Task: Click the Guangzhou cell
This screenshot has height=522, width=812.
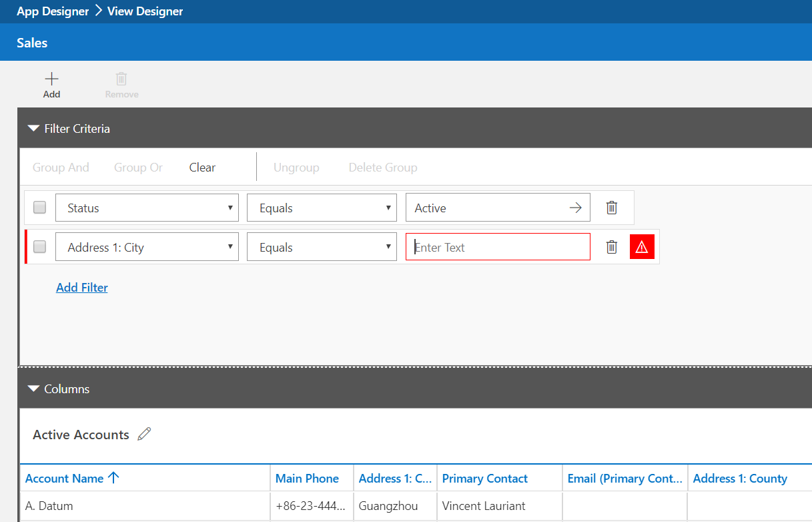Action: coord(395,506)
